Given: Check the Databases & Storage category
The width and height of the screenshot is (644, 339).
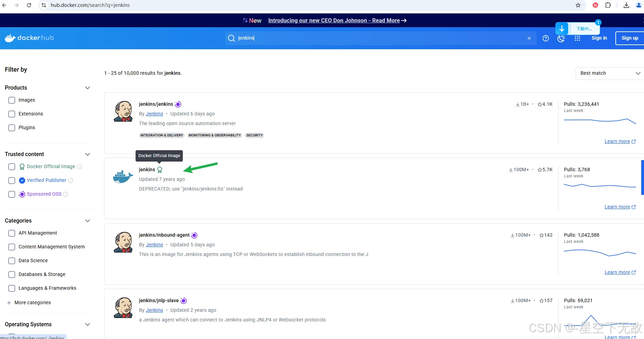Looking at the screenshot, I should point(12,275).
